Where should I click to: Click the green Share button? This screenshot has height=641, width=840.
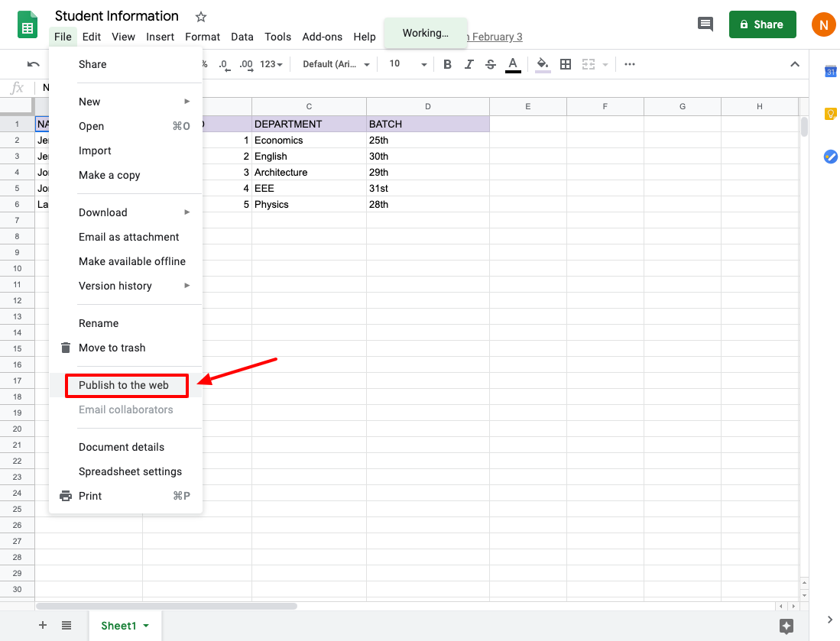762,24
